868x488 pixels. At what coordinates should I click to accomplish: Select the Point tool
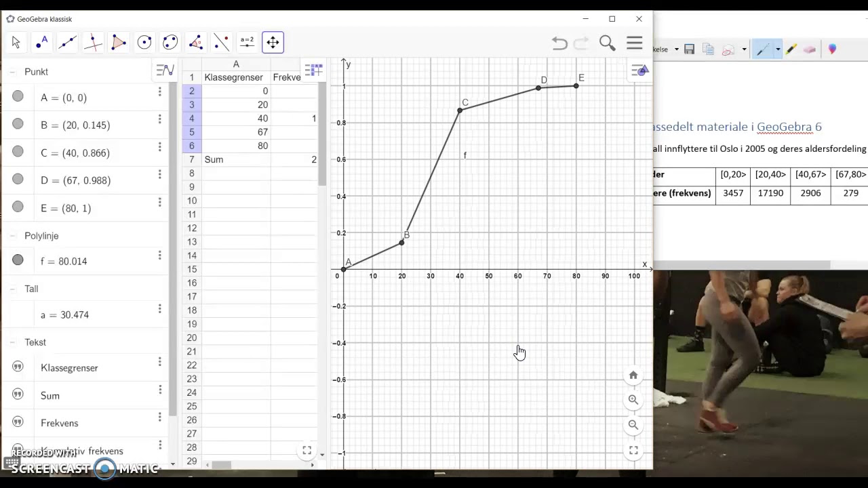42,43
